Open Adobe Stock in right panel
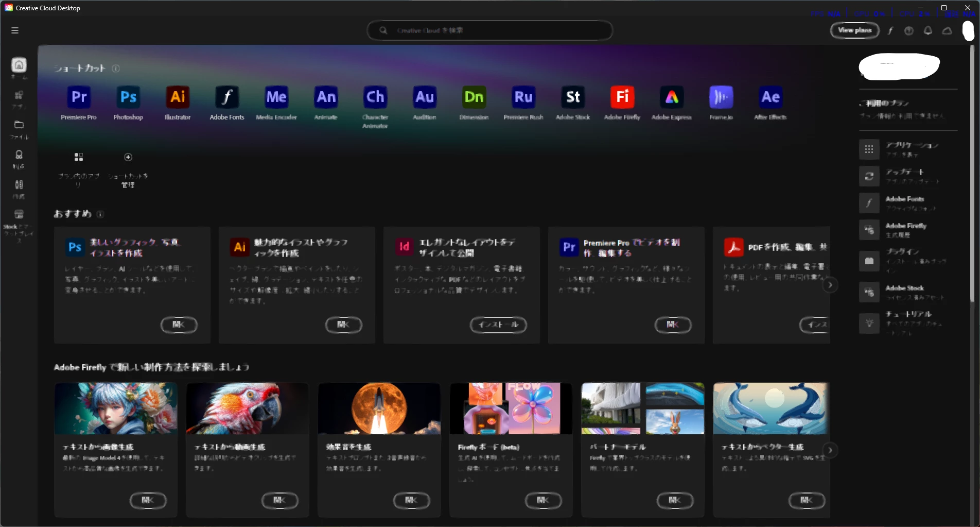Image resolution: width=980 pixels, height=527 pixels. pos(908,292)
